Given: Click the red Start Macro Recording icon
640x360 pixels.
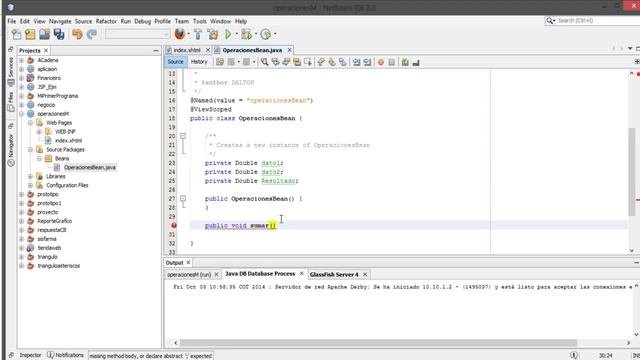Looking at the screenshot, I should click(381, 62).
